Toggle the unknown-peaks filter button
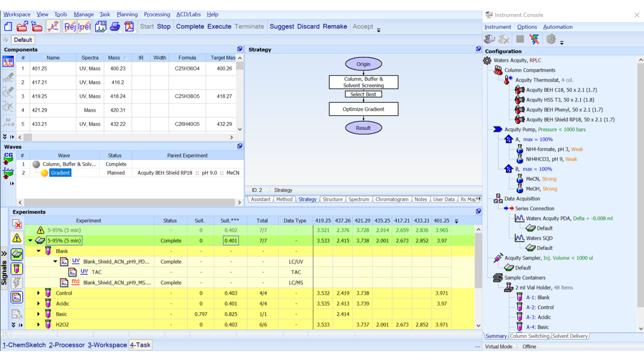 point(53,26)
